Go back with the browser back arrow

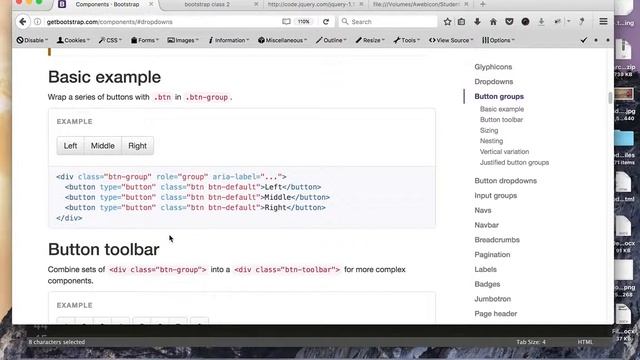(x=23, y=22)
